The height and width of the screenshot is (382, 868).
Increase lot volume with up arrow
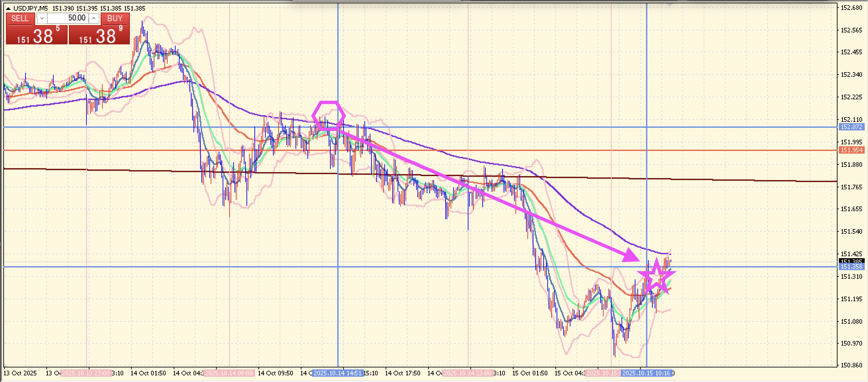point(94,19)
